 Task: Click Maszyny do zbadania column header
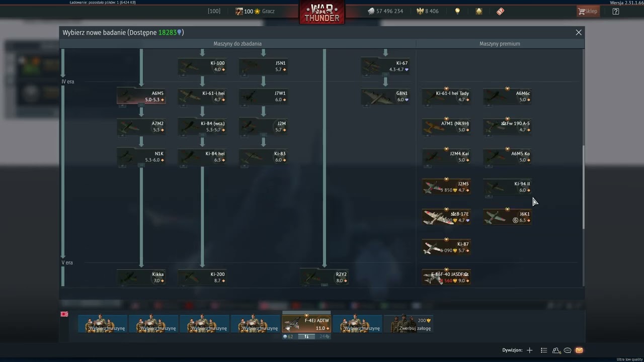tap(237, 44)
